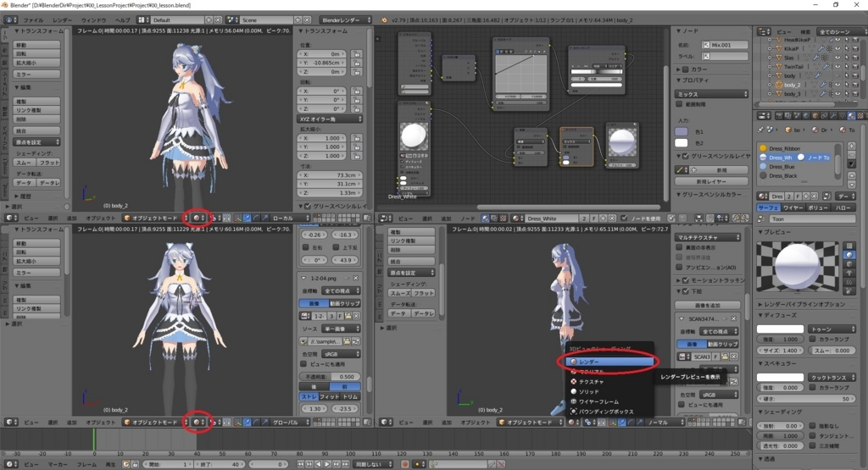Toggle the 下絵 background images checkbox
Viewport: 868px width, 470px height.
point(685,290)
